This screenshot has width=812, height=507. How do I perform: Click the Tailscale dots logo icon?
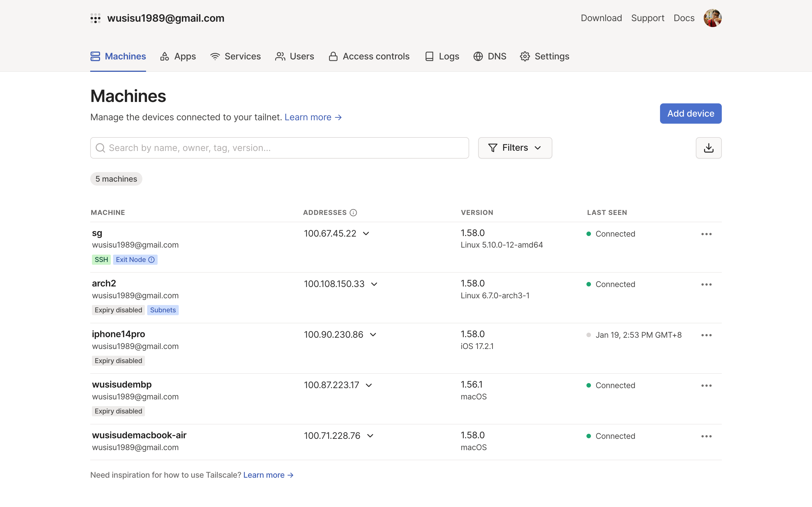(95, 18)
